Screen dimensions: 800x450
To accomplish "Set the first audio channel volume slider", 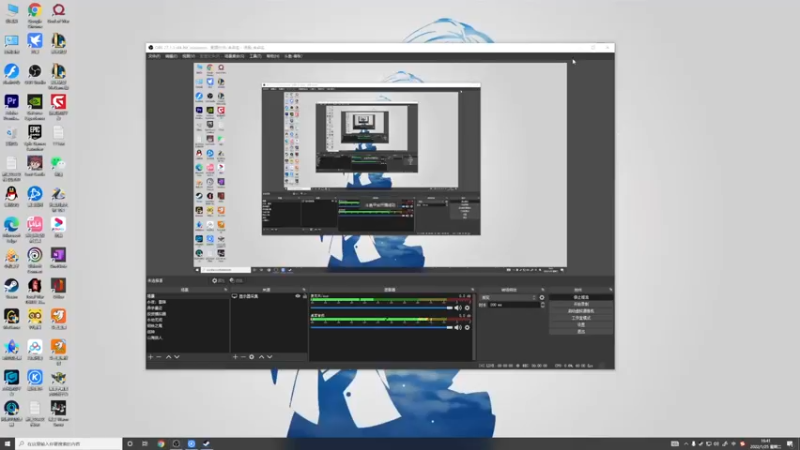I will pyautogui.click(x=382, y=308).
